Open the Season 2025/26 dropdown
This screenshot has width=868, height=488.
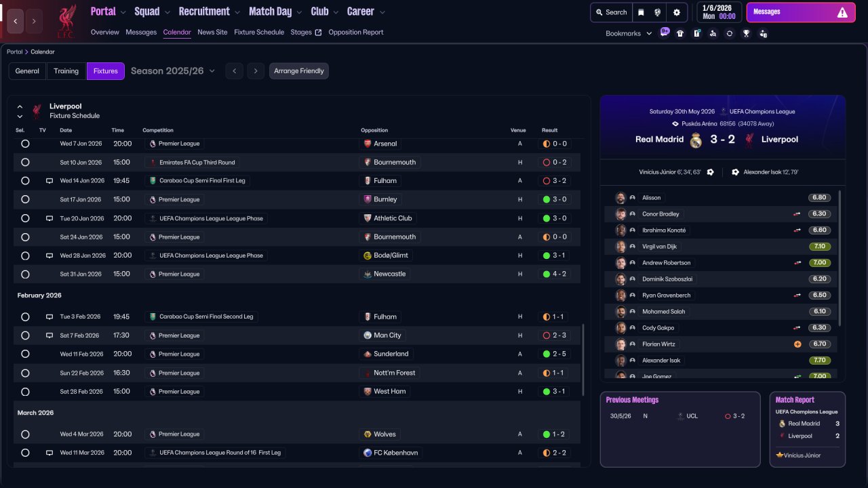pyautogui.click(x=173, y=71)
